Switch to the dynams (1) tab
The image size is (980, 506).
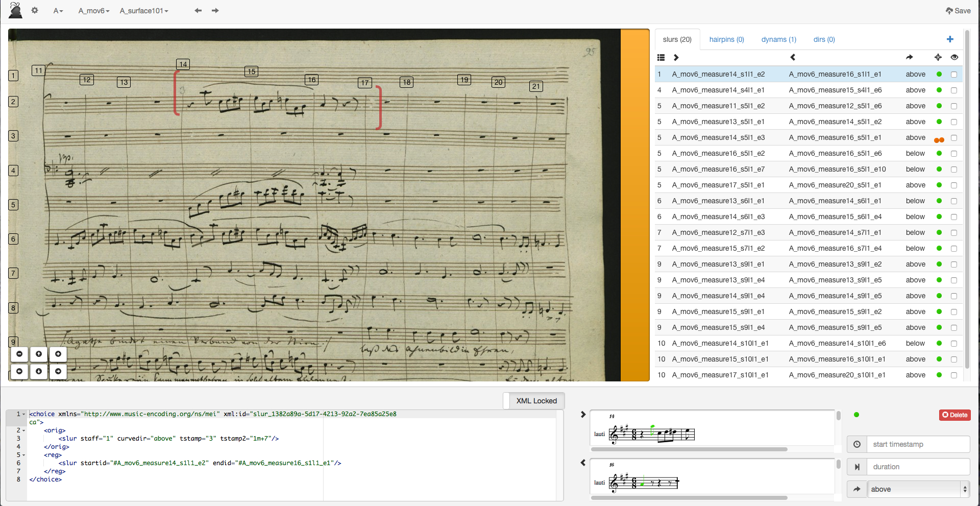click(x=779, y=39)
